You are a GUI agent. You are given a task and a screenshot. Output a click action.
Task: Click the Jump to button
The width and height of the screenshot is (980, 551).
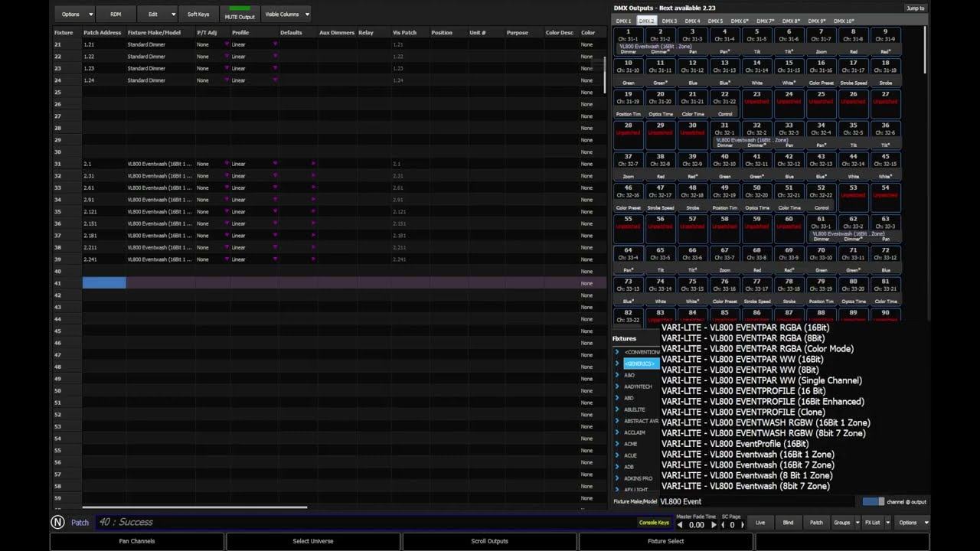pyautogui.click(x=916, y=8)
